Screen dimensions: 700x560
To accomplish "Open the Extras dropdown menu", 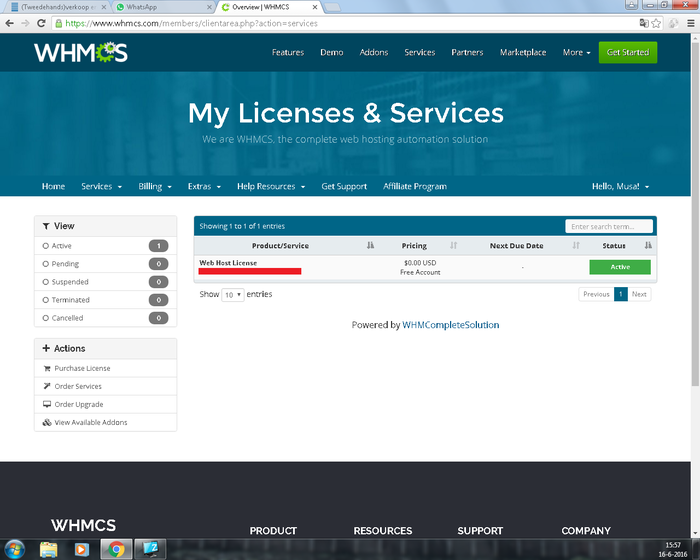I will click(x=204, y=186).
